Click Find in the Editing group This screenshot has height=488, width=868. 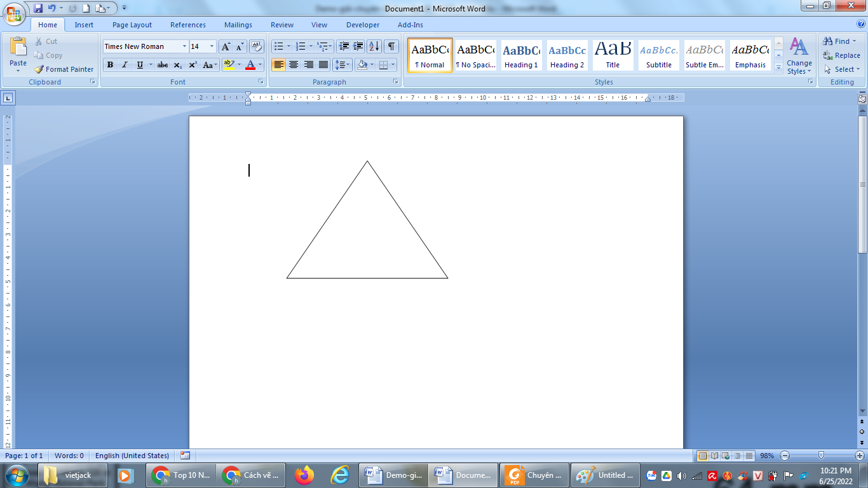[x=839, y=41]
